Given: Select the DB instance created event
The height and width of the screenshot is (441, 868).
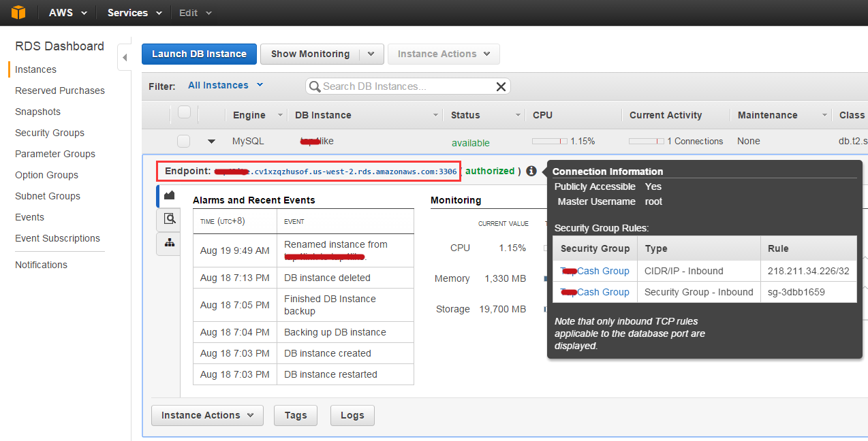Looking at the screenshot, I should pos(303,353).
